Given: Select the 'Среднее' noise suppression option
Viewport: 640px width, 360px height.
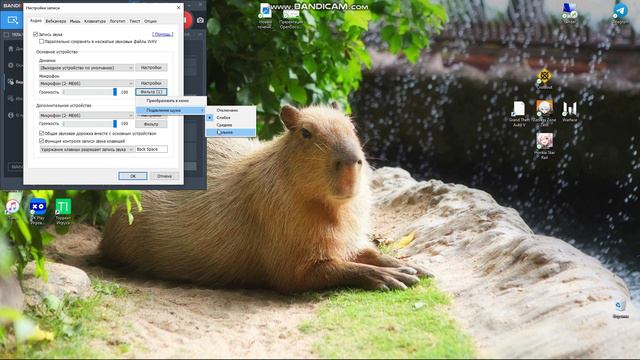Looking at the screenshot, I should [x=231, y=125].
